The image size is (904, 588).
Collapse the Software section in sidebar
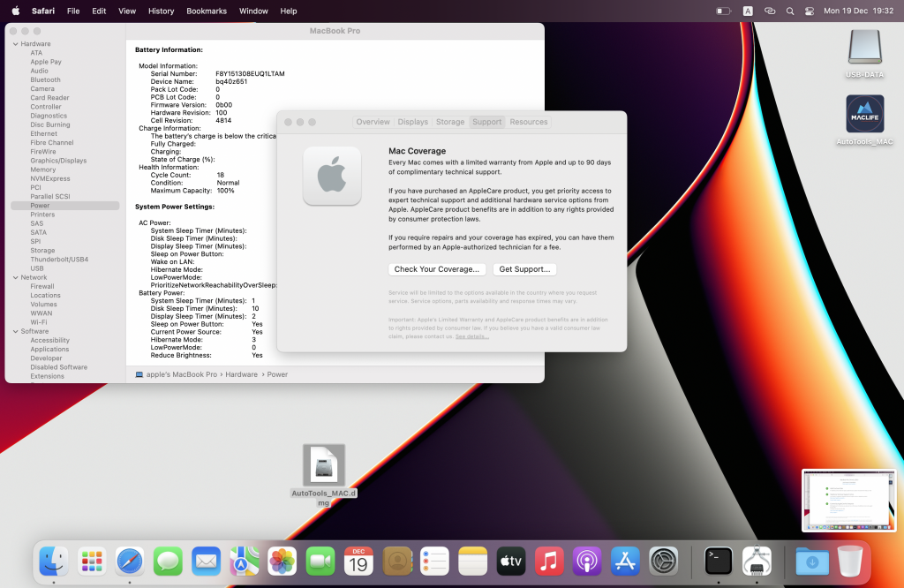click(x=16, y=331)
